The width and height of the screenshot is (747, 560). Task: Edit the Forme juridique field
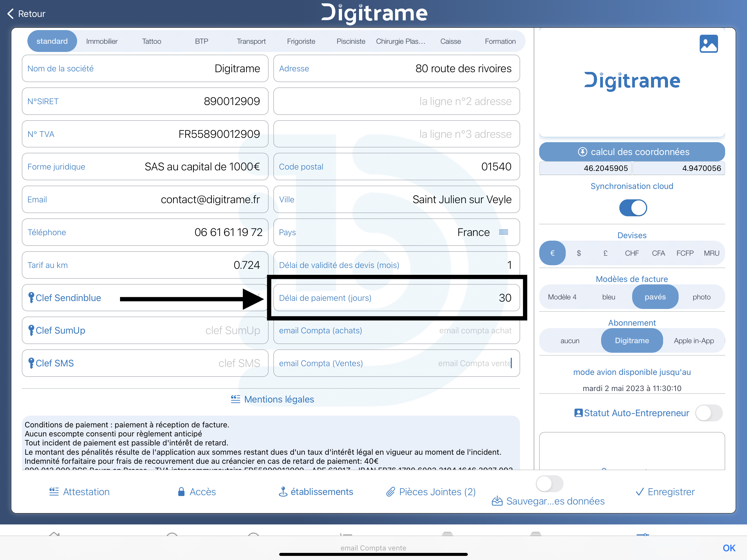(145, 167)
